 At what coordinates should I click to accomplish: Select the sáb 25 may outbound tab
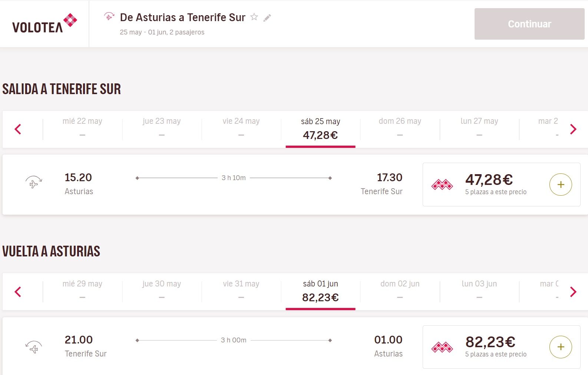[x=320, y=129]
